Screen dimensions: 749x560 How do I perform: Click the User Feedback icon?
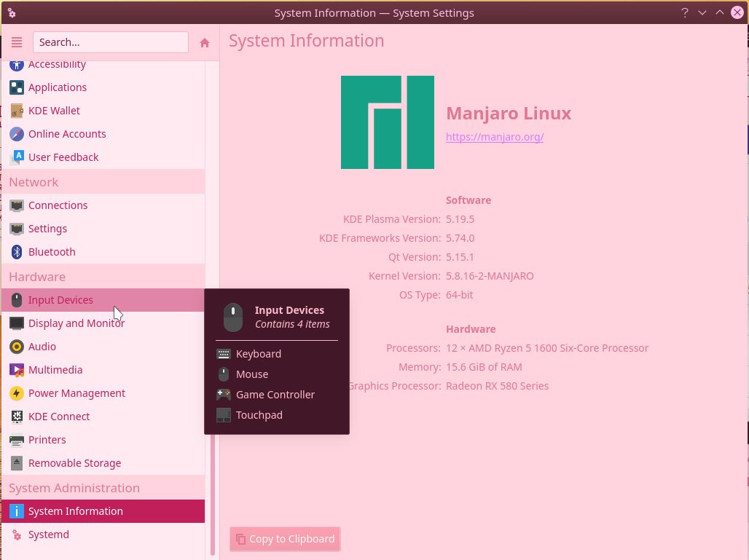pyautogui.click(x=17, y=157)
